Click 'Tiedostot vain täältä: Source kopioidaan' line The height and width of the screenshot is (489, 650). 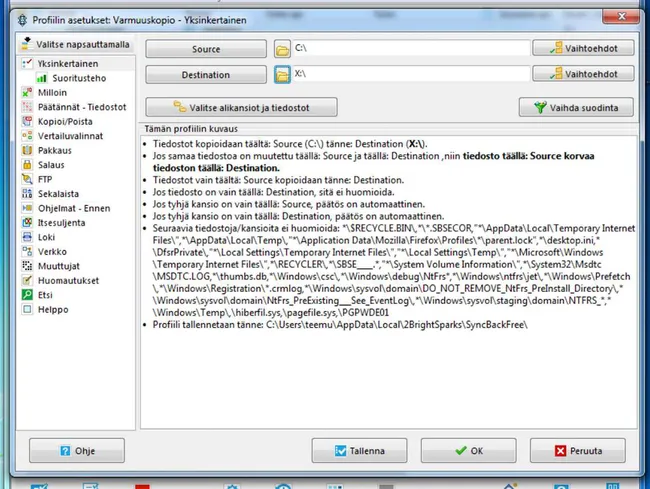pyautogui.click(x=278, y=180)
